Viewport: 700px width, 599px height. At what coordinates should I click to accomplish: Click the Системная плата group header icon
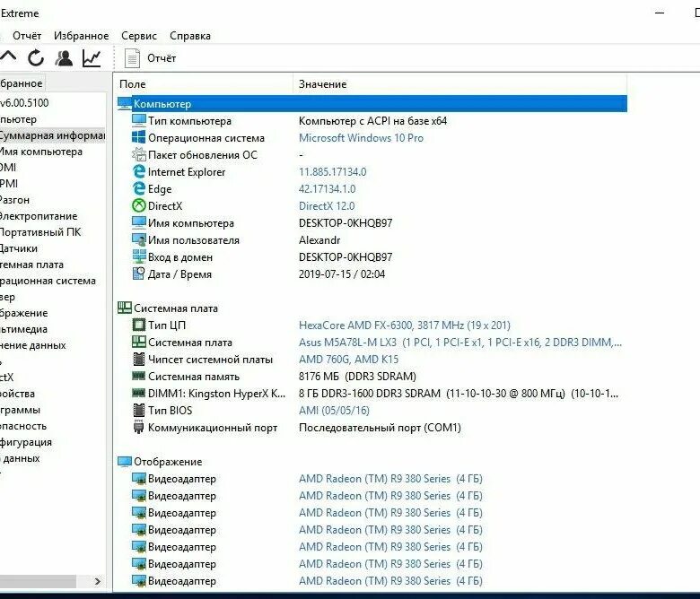[x=125, y=308]
